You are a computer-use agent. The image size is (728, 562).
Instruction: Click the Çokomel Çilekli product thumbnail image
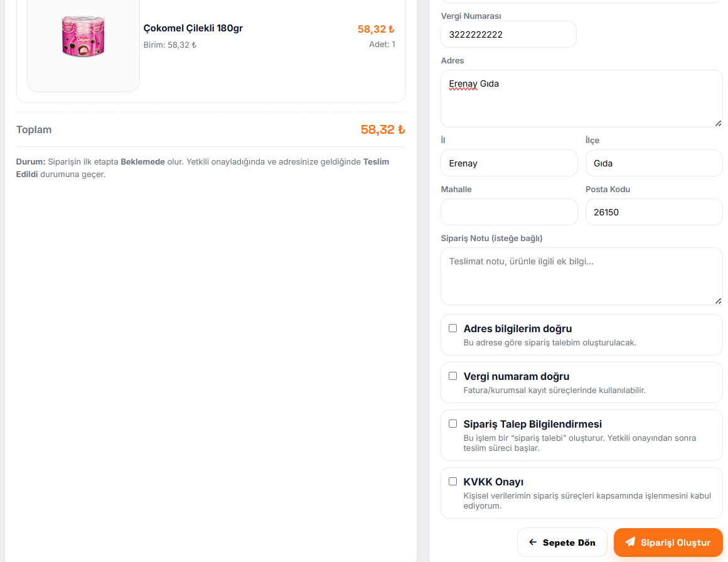coord(83,36)
